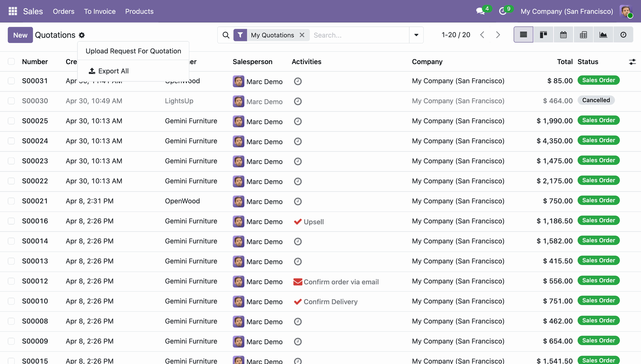The width and height of the screenshot is (641, 364).
Task: Click Upsell activity checkmark for S00016
Action: (x=298, y=222)
